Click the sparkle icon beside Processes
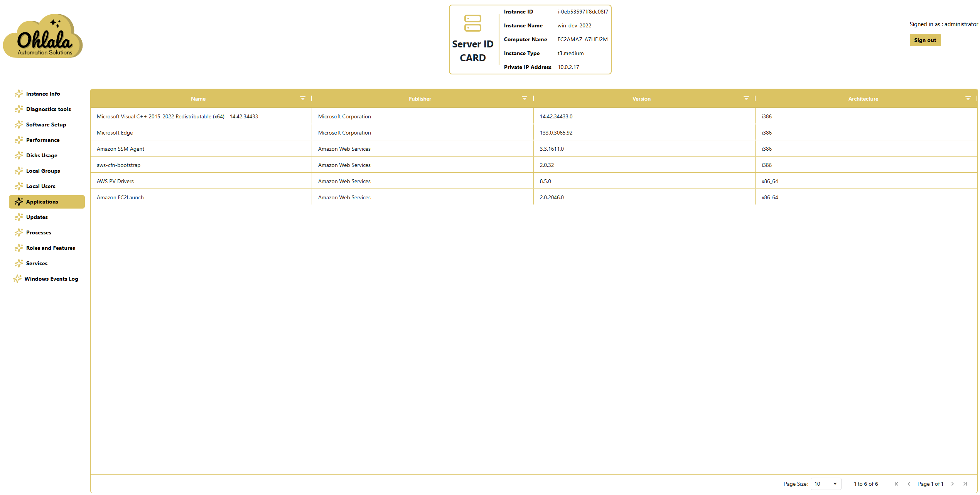Screen dimensions: 980x495 [x=19, y=232]
